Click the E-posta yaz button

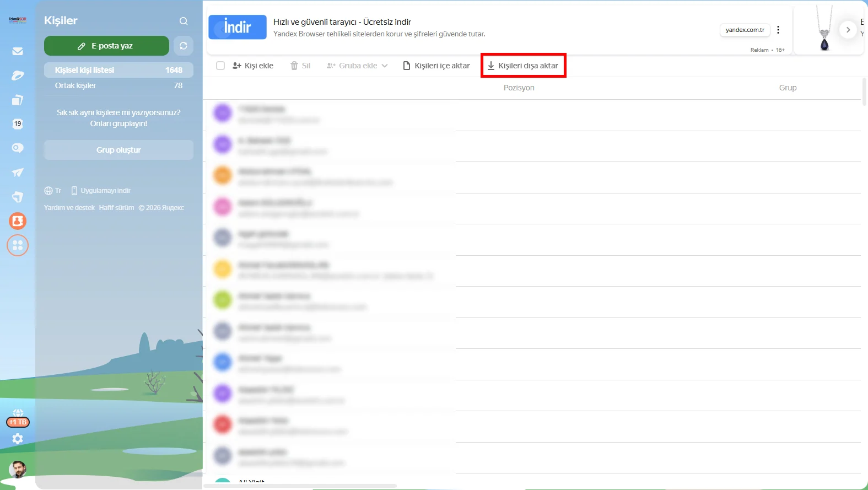[106, 46]
